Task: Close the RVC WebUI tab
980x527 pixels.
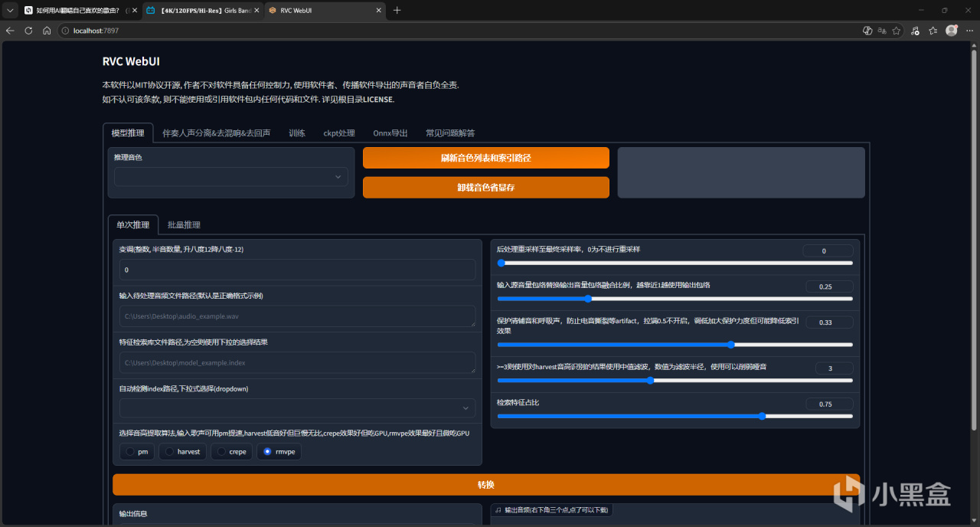Action: click(378, 11)
